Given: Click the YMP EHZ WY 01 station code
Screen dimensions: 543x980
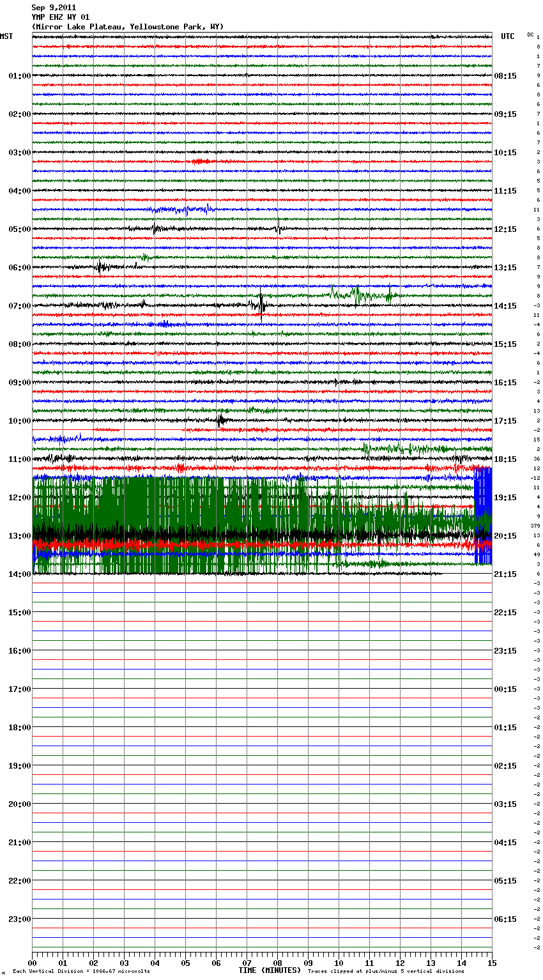Looking at the screenshot, I should [x=61, y=17].
